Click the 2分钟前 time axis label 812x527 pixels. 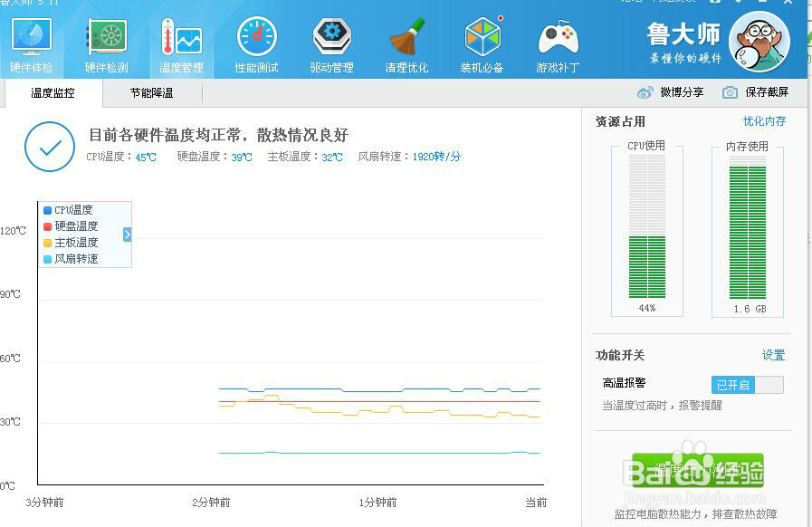pos(211,503)
